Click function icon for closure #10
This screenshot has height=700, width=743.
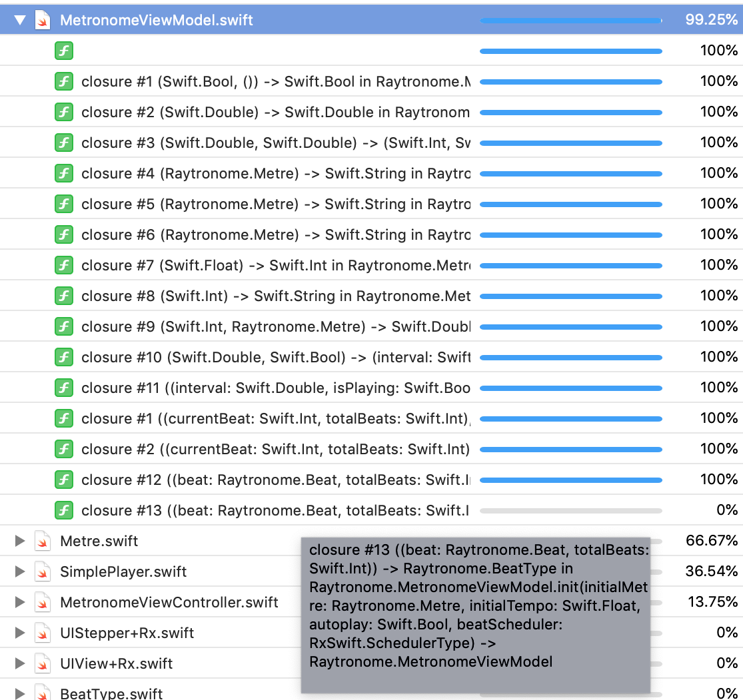(64, 357)
